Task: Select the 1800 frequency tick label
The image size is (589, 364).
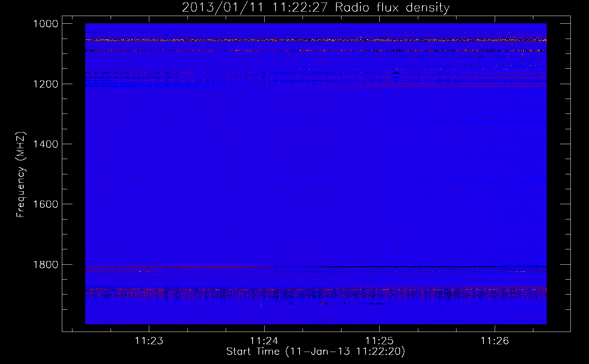Action: click(x=46, y=265)
